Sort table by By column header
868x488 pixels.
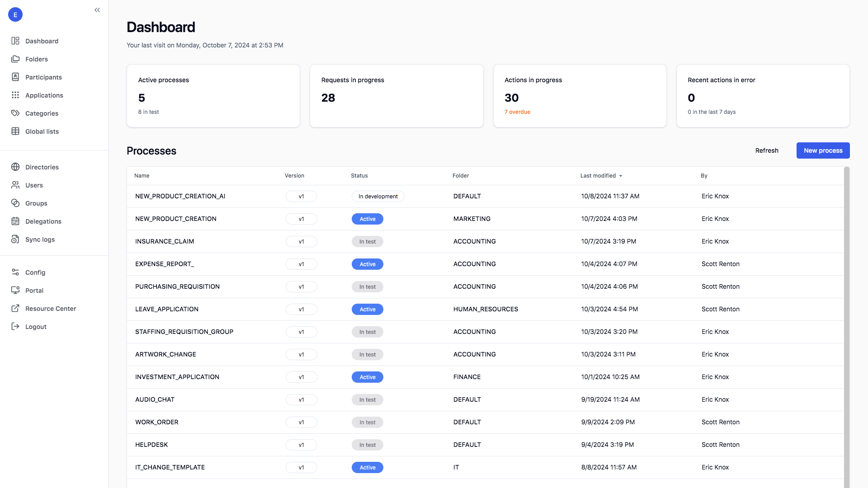(704, 176)
